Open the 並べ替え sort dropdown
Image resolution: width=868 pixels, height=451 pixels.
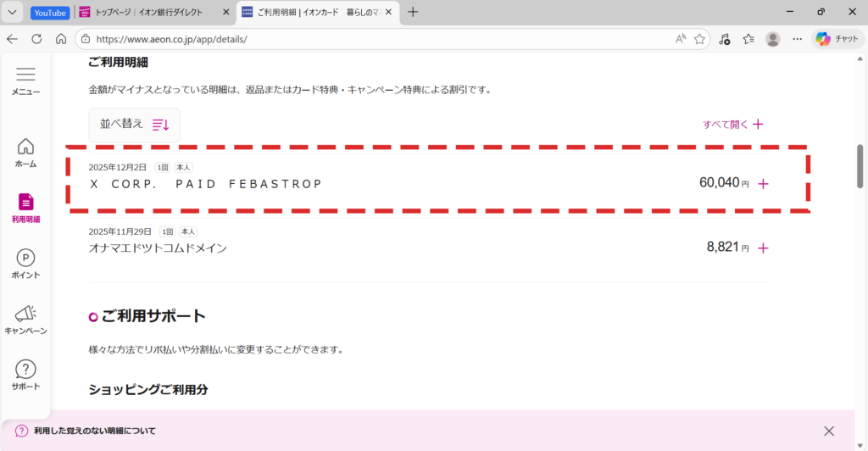135,125
